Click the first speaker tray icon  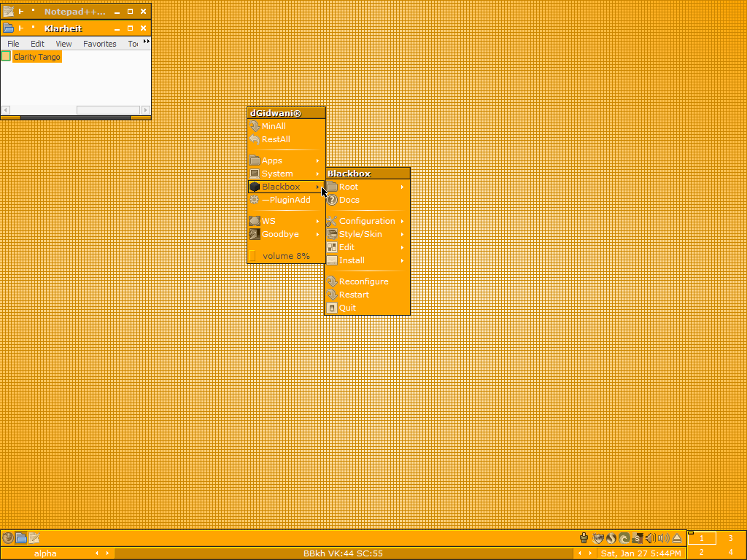coord(650,539)
